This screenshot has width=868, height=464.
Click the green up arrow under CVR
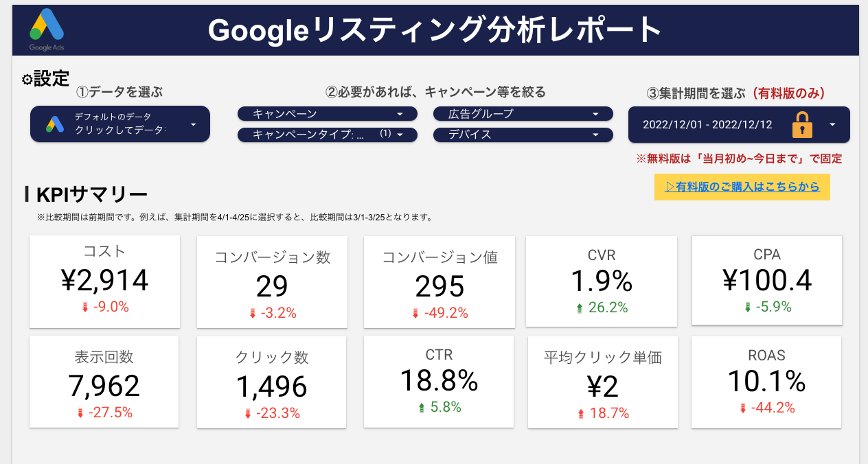point(578,308)
